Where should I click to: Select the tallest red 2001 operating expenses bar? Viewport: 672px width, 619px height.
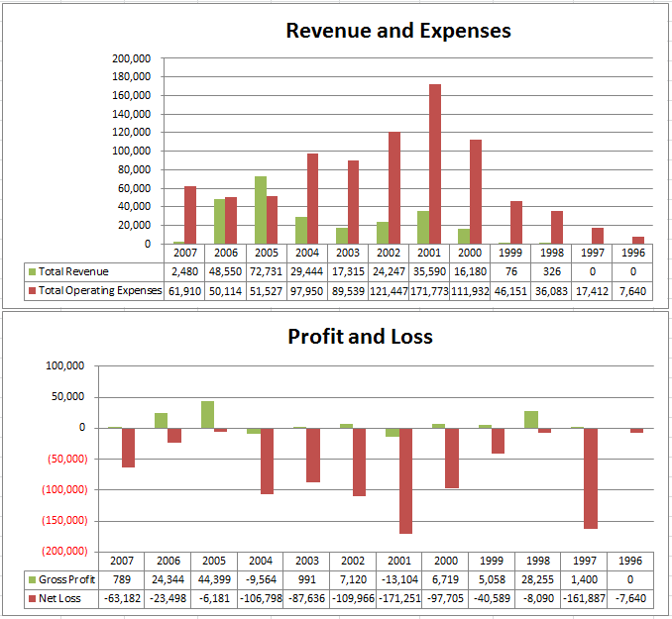pos(435,163)
